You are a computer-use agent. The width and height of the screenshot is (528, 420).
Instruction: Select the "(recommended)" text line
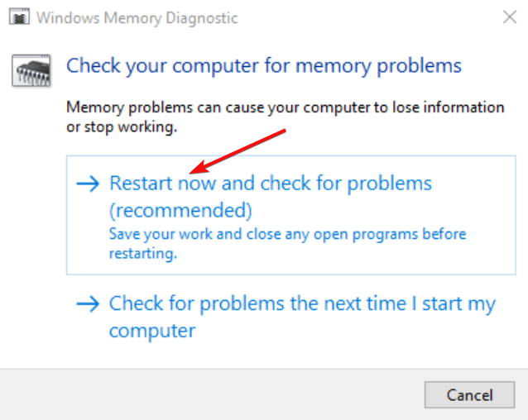click(180, 208)
